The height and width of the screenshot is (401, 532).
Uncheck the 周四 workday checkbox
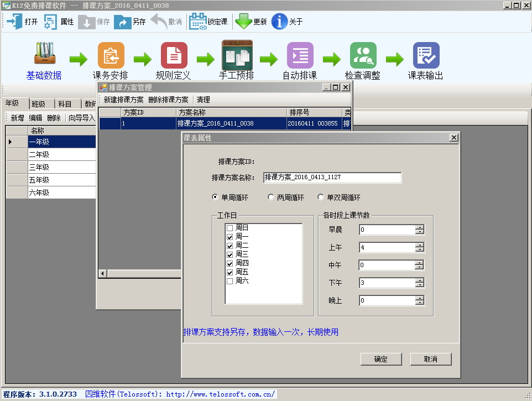[x=230, y=263]
